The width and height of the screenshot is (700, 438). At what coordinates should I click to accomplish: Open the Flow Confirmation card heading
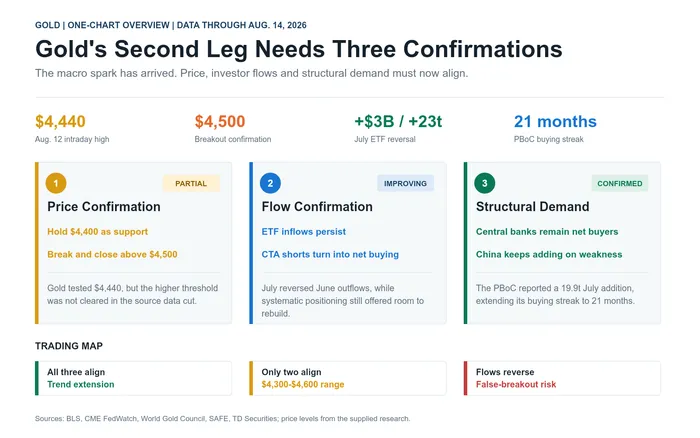point(317,207)
